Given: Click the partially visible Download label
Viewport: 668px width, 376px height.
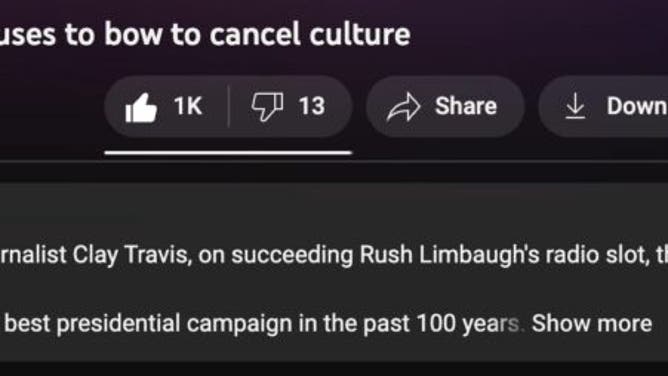Looking at the screenshot, I should (637, 106).
